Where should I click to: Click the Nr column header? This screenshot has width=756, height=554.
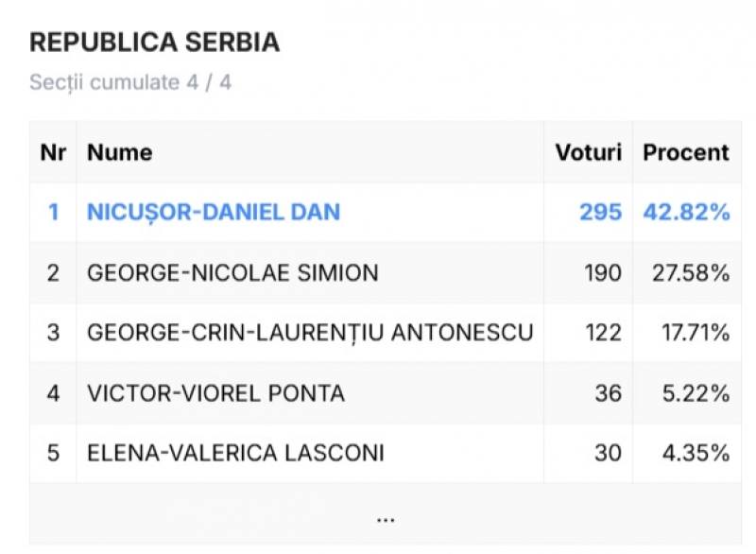tap(53, 152)
